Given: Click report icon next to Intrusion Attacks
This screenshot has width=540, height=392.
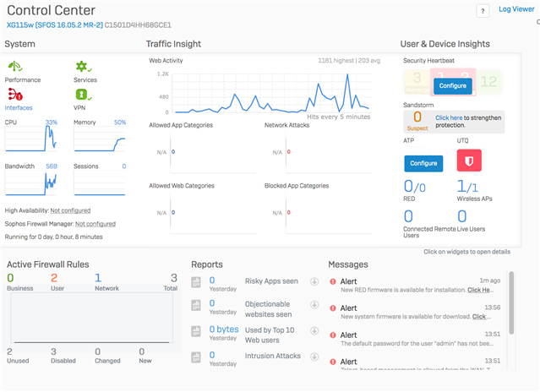Looking at the screenshot, I should (x=196, y=357).
